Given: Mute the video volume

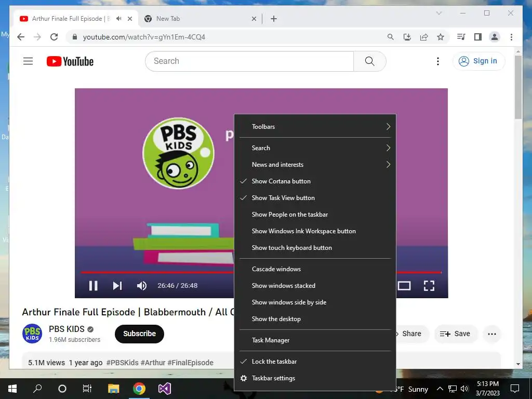Looking at the screenshot, I should click(x=141, y=286).
